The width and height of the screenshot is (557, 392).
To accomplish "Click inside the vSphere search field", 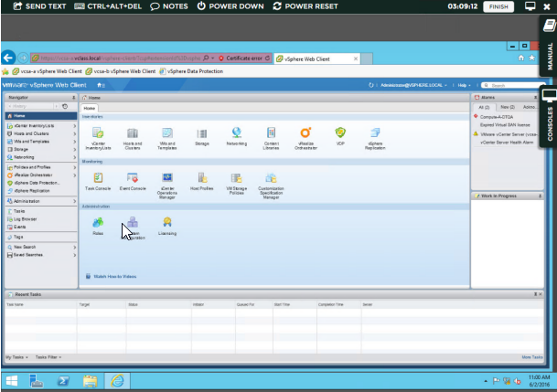I will coord(513,85).
